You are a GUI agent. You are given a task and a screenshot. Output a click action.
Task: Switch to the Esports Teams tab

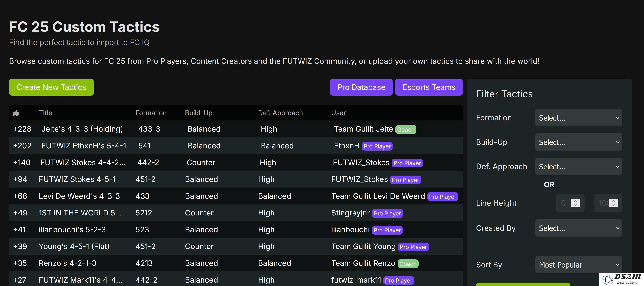(429, 87)
